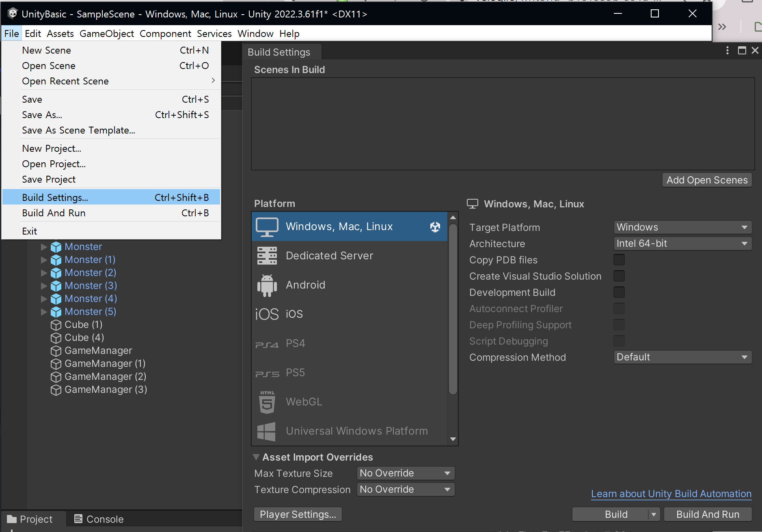
Task: Click the Universal Windows Platform logo icon
Action: tap(266, 431)
